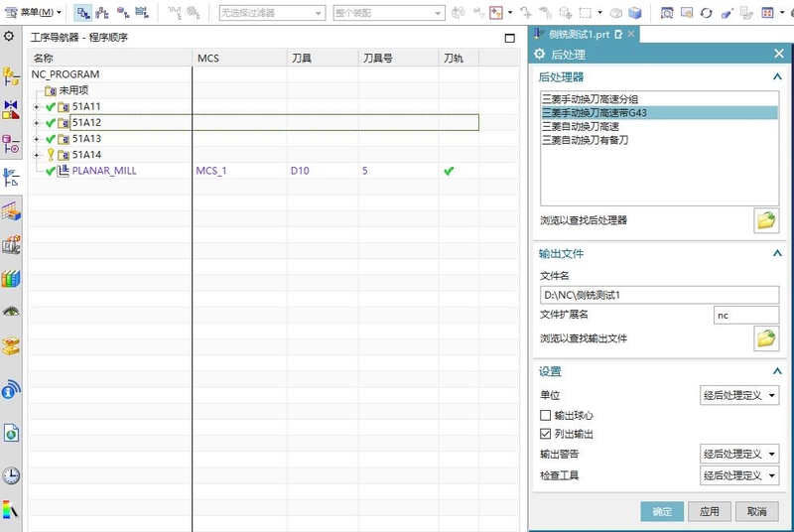
Task: Click folder icon to browse for output file
Action: [766, 338]
